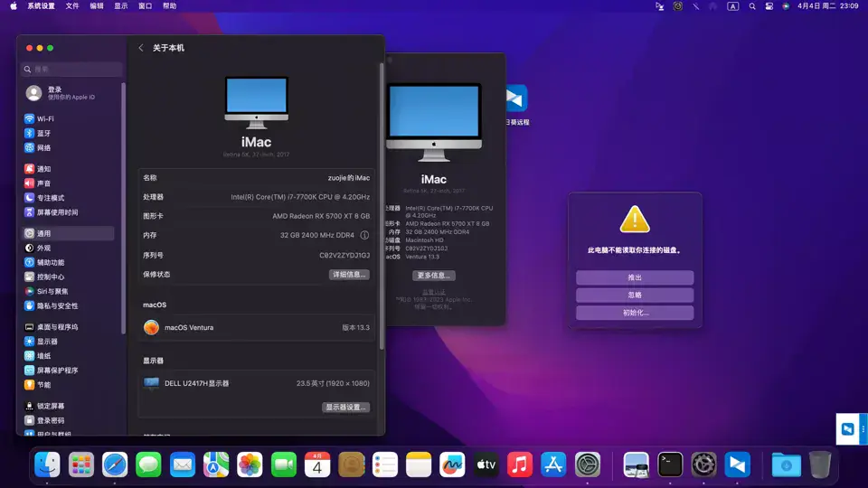Open Launchpad from the Dock
This screenshot has width=868, height=488.
point(80,465)
